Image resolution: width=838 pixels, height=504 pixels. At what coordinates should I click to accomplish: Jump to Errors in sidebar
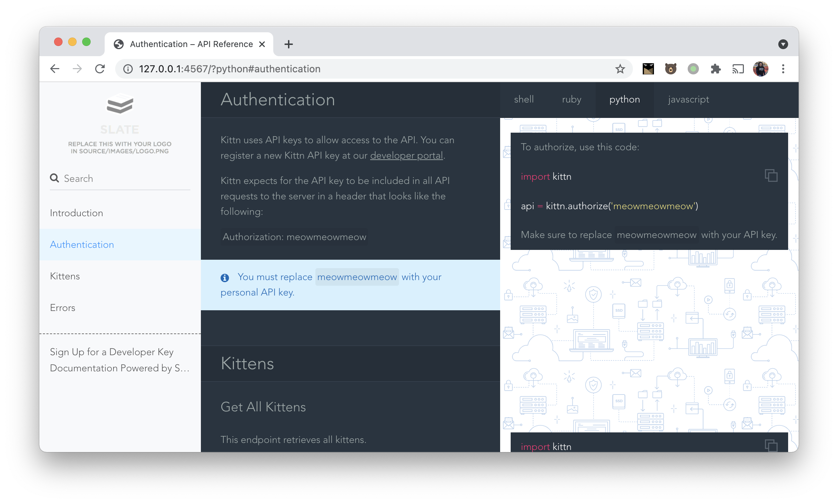[x=63, y=308]
